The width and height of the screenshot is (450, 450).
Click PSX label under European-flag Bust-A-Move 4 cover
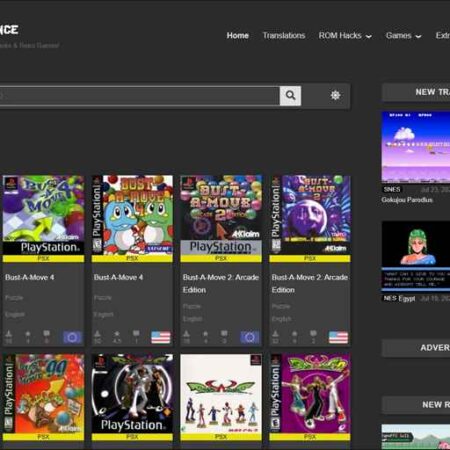[x=43, y=259]
